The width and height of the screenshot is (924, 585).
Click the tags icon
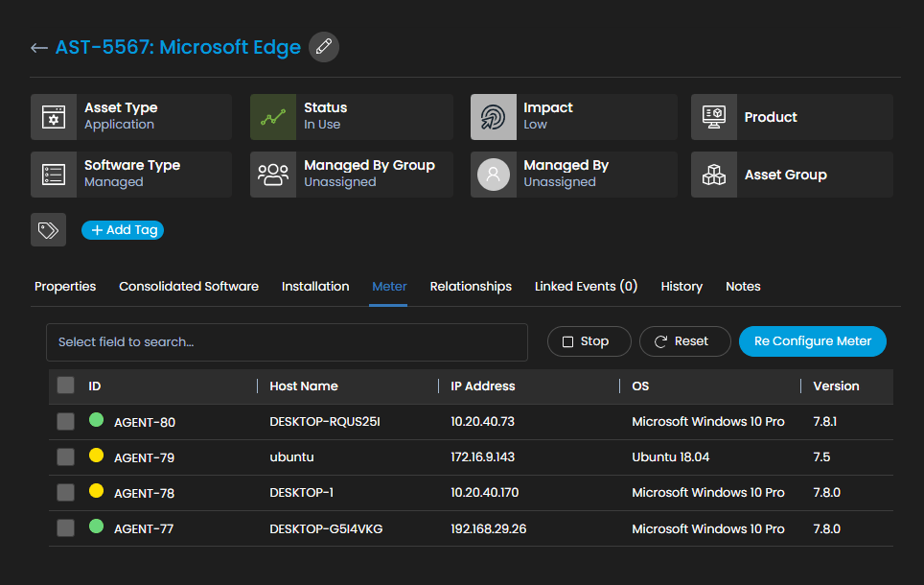tap(48, 230)
